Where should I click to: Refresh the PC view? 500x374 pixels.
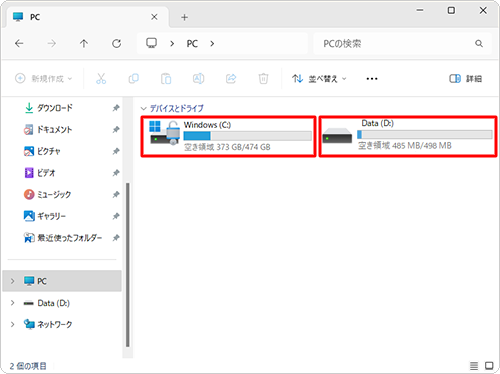coord(116,44)
